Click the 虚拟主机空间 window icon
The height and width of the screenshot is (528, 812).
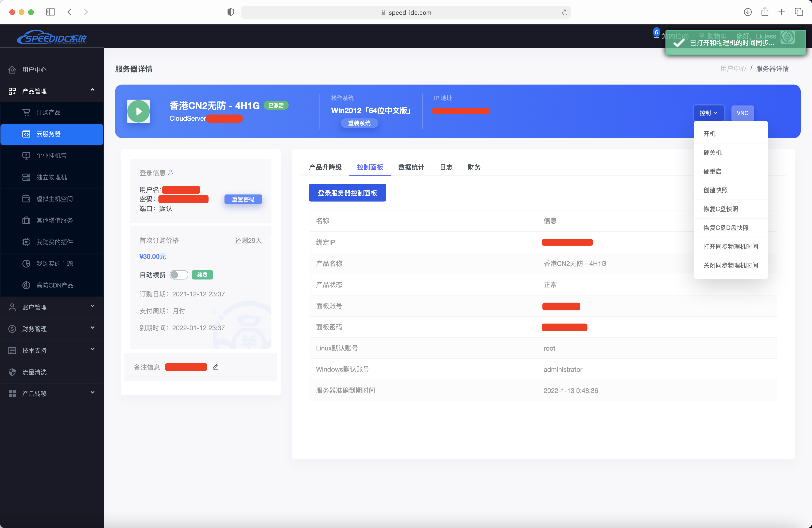tap(26, 199)
